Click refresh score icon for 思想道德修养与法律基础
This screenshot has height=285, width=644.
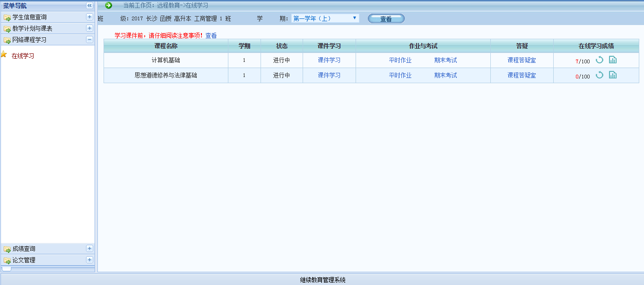599,75
